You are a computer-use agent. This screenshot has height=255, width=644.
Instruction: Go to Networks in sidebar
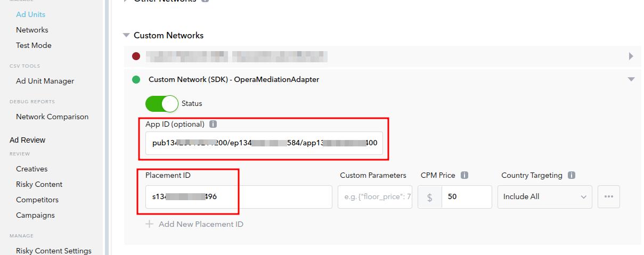pos(32,30)
